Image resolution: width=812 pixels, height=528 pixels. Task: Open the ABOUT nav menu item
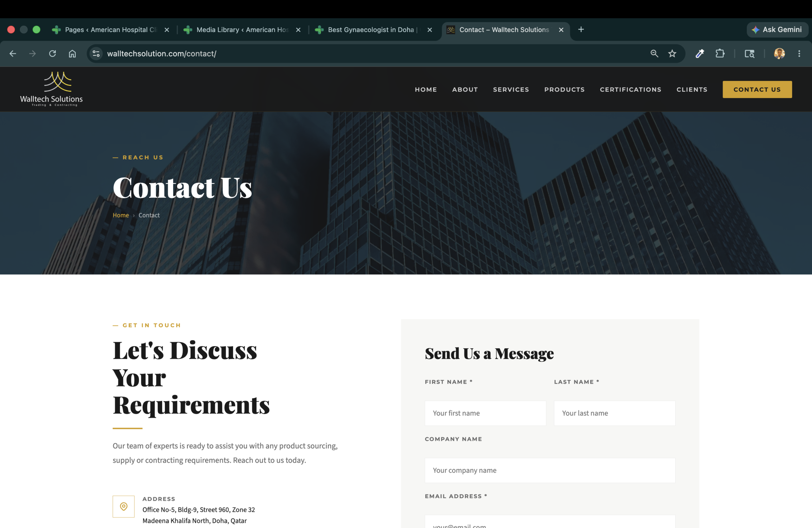tap(465, 89)
